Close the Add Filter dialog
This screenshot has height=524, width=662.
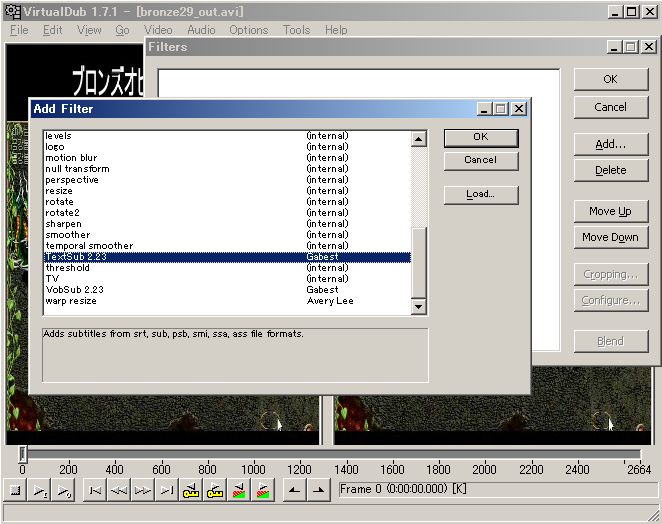pos(519,109)
